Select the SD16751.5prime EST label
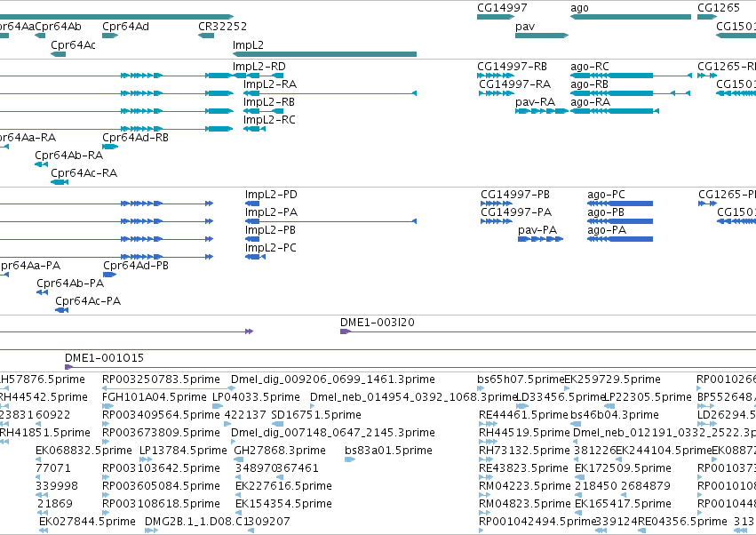 point(316,415)
